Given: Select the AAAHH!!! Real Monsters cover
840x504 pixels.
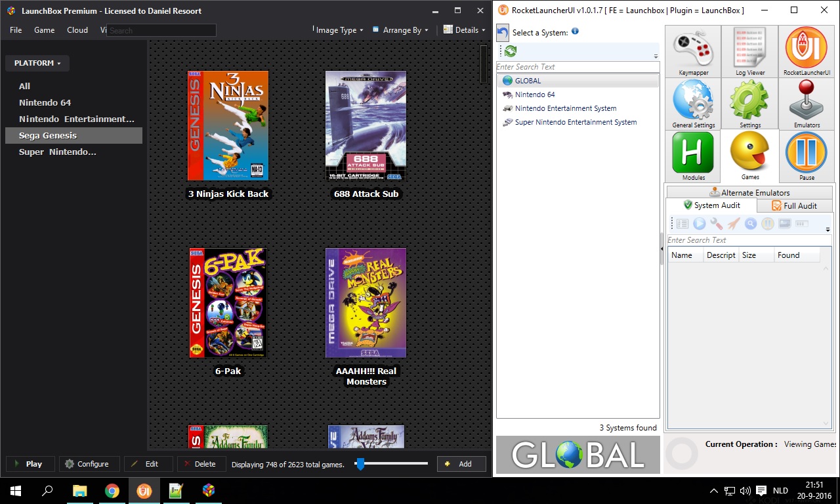Looking at the screenshot, I should [366, 303].
